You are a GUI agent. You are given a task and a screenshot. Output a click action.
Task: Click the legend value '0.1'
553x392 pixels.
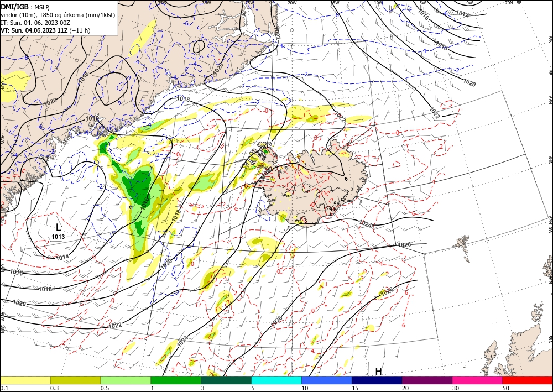(x=3, y=388)
